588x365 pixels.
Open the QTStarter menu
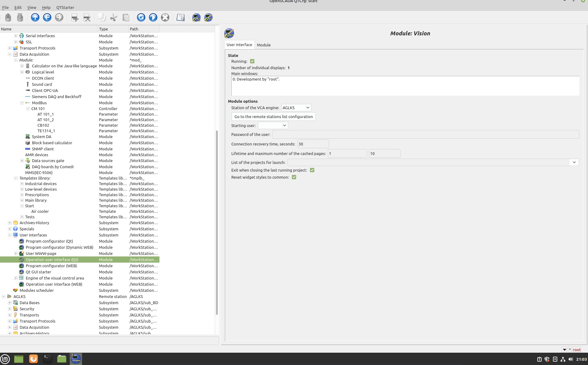point(65,7)
